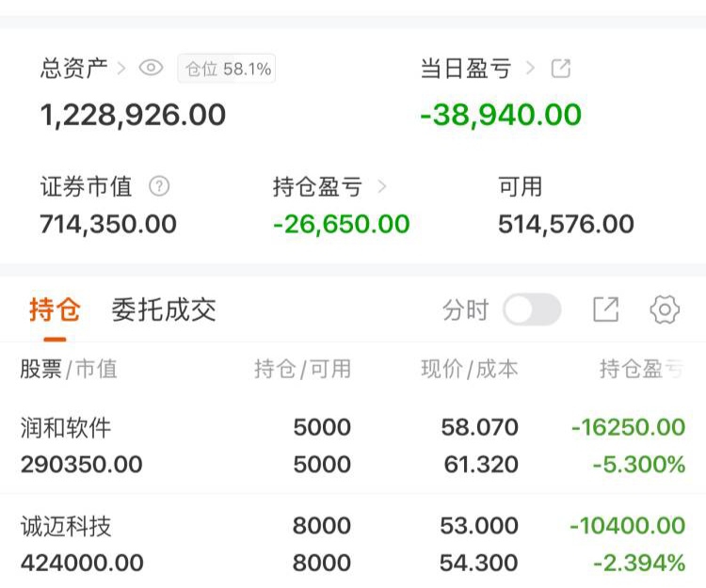Click the 仓位 58.1% badge
Image resolution: width=706 pixels, height=588 pixels.
coord(227,68)
